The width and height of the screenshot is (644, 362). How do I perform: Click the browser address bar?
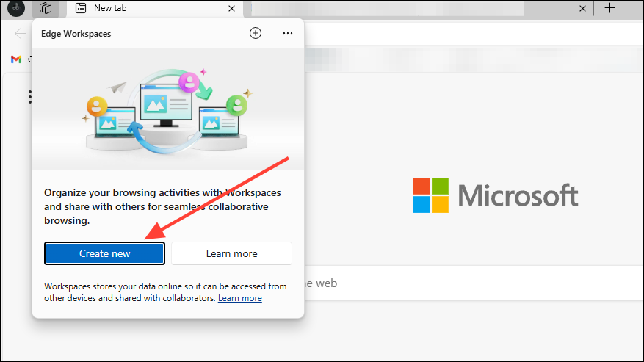(474, 33)
